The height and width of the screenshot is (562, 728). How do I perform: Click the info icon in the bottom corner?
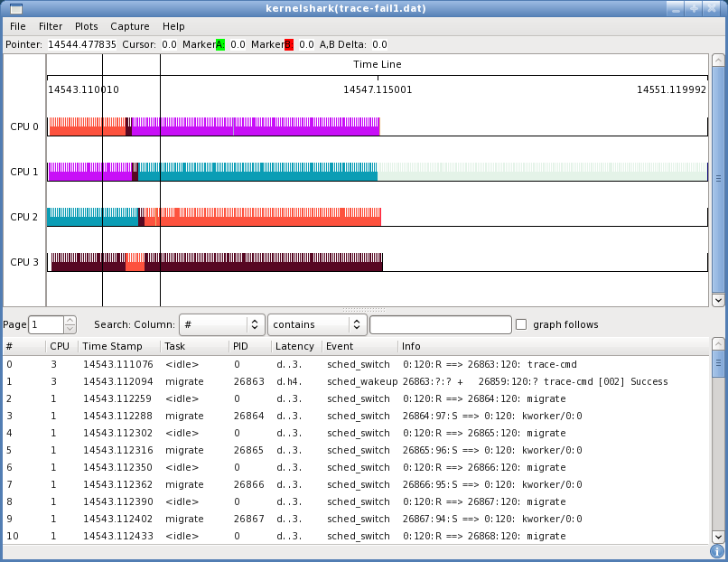pyautogui.click(x=717, y=550)
